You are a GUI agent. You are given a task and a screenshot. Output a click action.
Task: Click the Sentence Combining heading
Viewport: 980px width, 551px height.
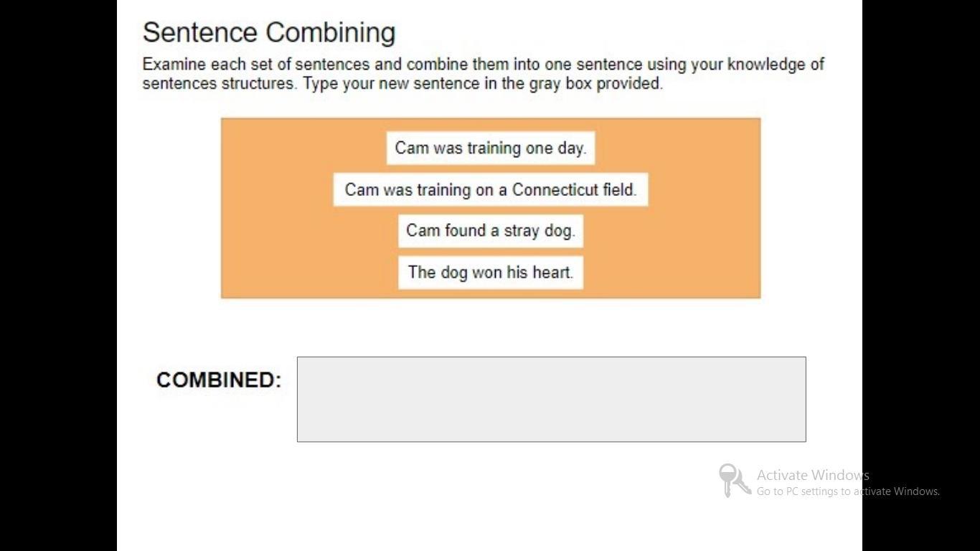(x=269, y=32)
